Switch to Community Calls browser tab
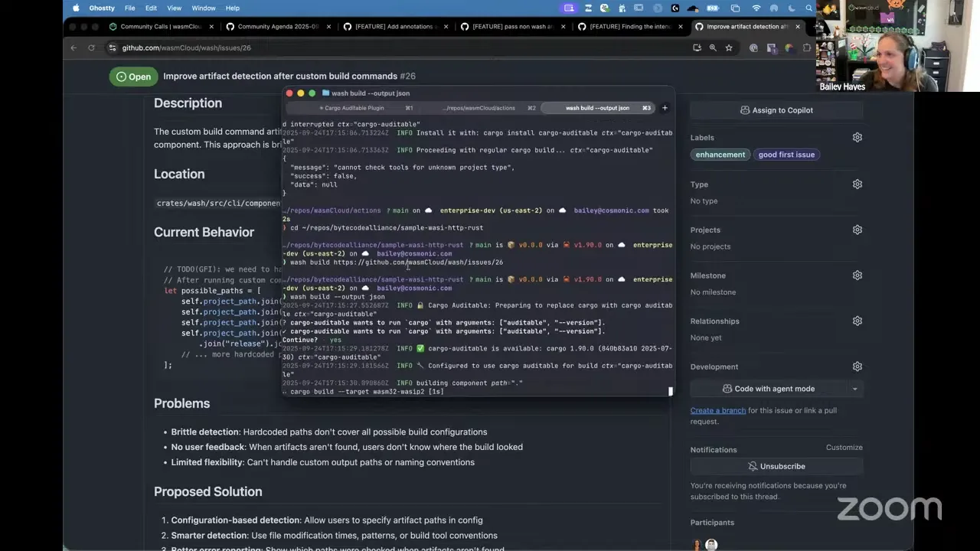The image size is (980, 551). click(161, 27)
